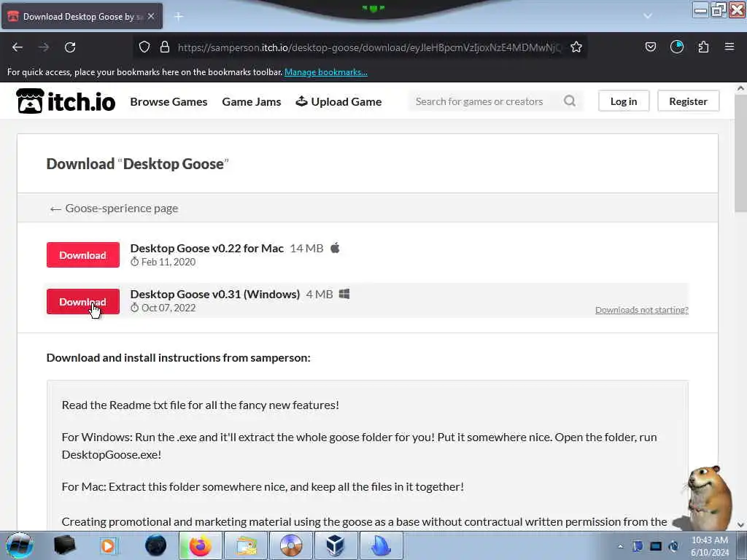Reload the page with the refresh icon
Viewport: 747px width, 560px height.
click(x=70, y=47)
